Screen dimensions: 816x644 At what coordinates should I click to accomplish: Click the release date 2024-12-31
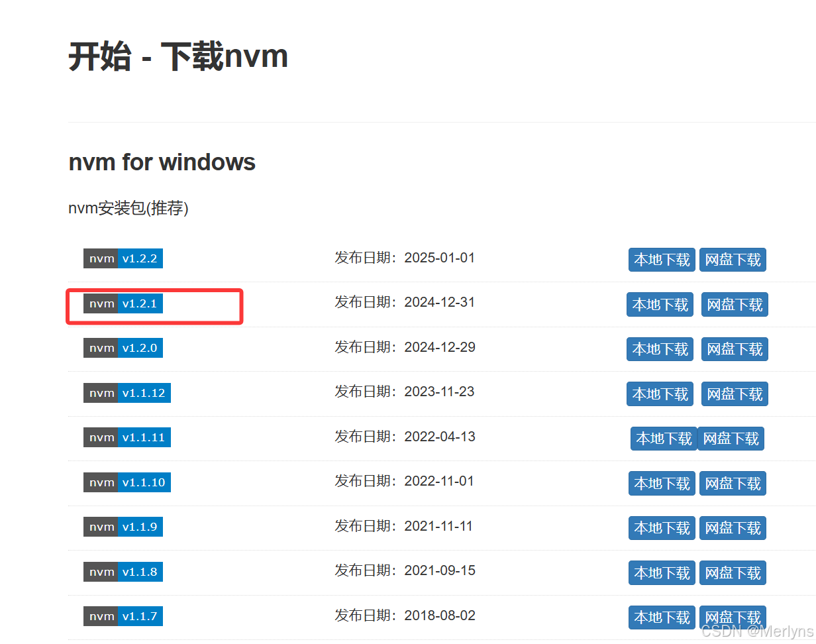(440, 302)
